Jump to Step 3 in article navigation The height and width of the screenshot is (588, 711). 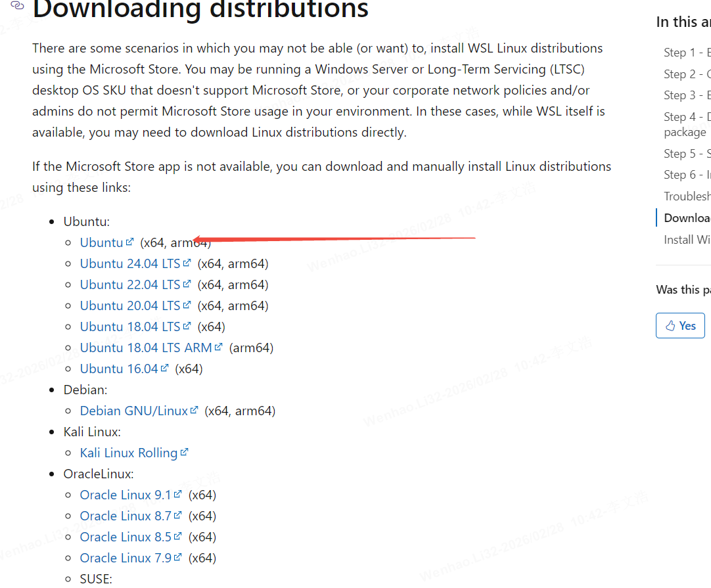[687, 95]
